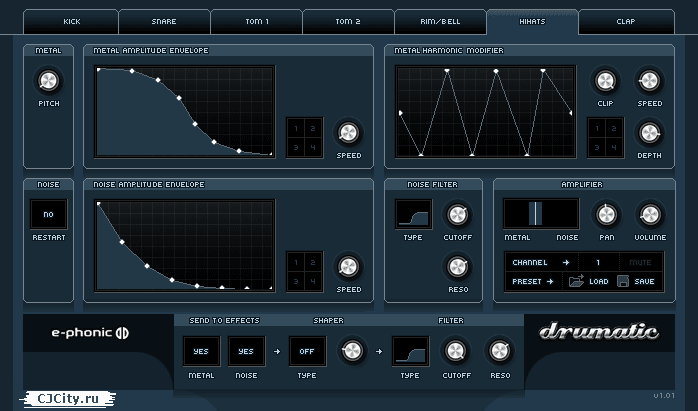
Task: Click the Harmonic Modifier CLIP knob
Action: 605,81
